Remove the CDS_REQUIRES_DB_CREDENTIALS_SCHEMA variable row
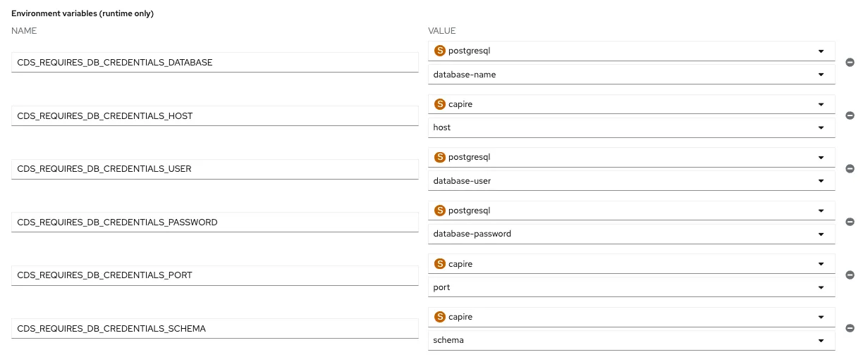The height and width of the screenshot is (357, 868). coord(850,328)
